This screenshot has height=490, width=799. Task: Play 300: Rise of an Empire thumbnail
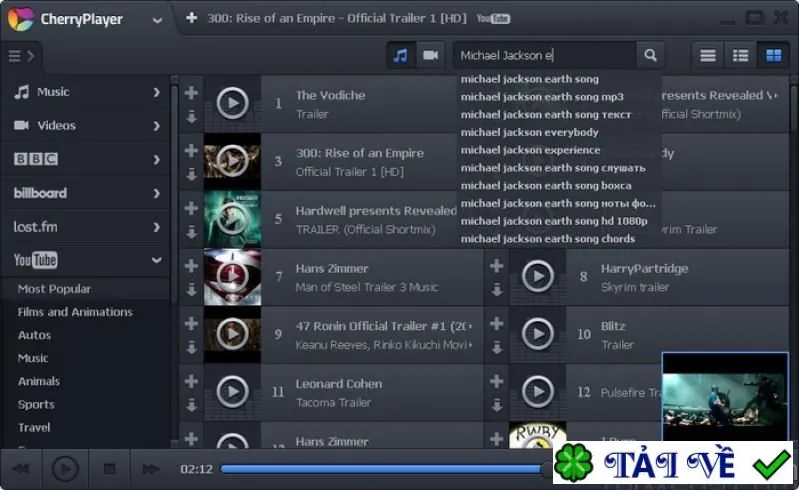pos(232,161)
